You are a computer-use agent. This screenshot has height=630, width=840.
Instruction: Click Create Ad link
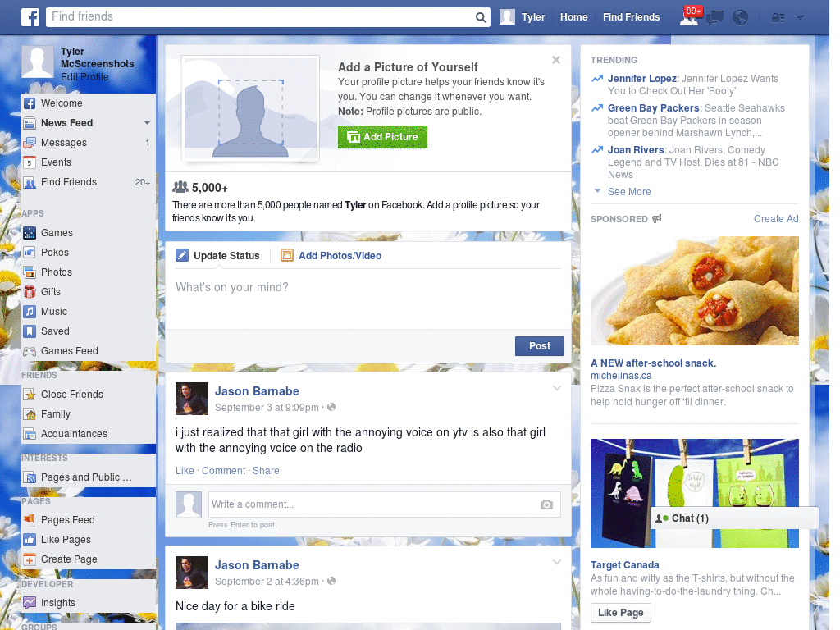point(776,219)
